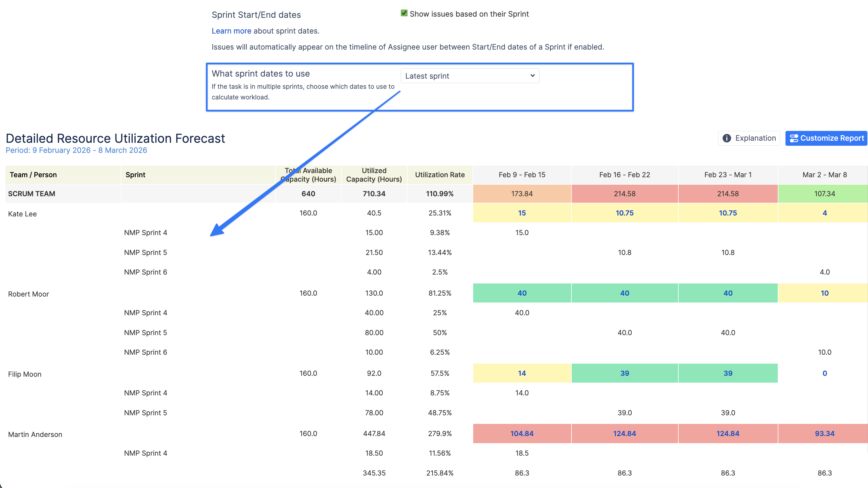Image resolution: width=868 pixels, height=488 pixels.
Task: Select the Team / Person column header
Action: tap(33, 175)
